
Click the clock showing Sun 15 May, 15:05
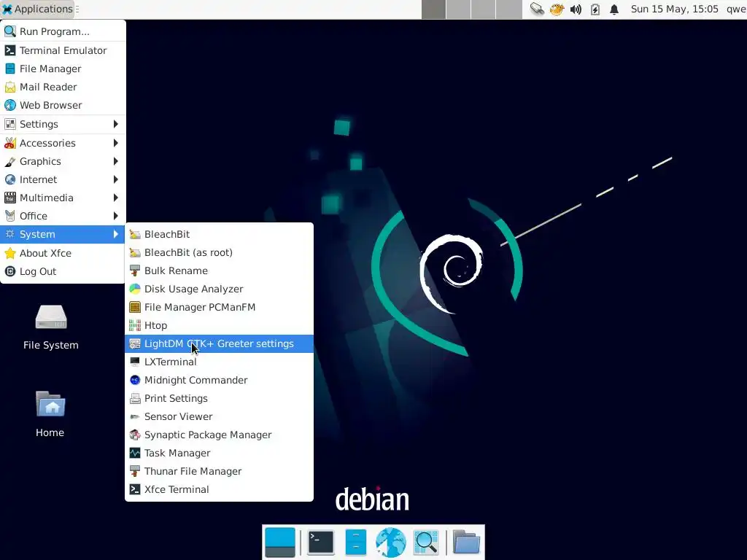click(674, 9)
